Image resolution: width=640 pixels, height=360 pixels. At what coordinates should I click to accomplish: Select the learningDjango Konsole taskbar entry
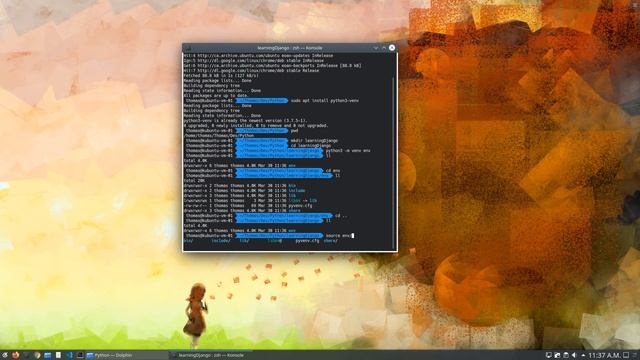[x=210, y=356]
